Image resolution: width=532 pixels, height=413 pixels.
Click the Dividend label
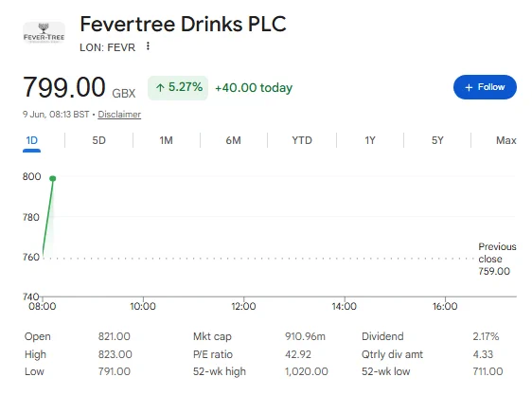tap(382, 336)
